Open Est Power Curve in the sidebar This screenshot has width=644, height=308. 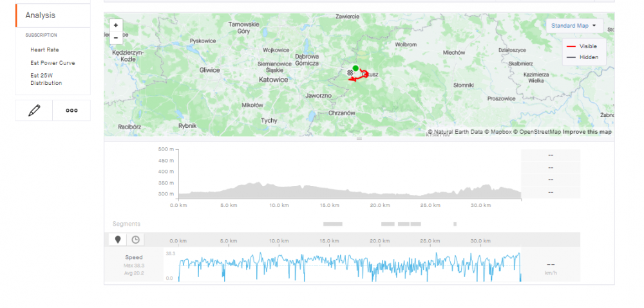52,63
